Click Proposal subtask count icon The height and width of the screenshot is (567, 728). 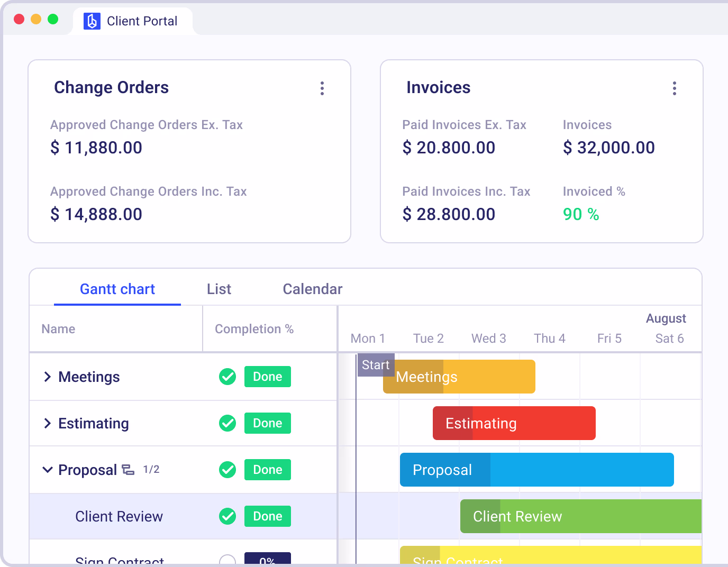[129, 470]
